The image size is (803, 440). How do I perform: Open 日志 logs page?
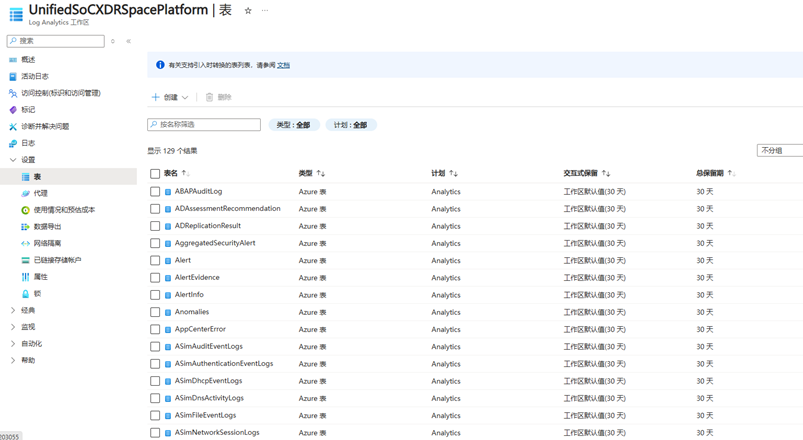[28, 143]
